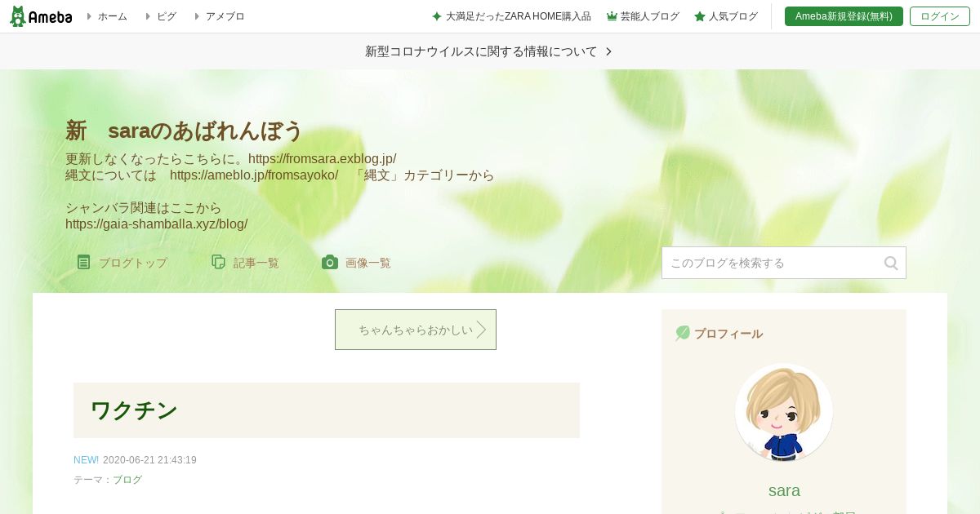Click the Ameba logo
Screen dimensions: 980x514
(x=41, y=16)
